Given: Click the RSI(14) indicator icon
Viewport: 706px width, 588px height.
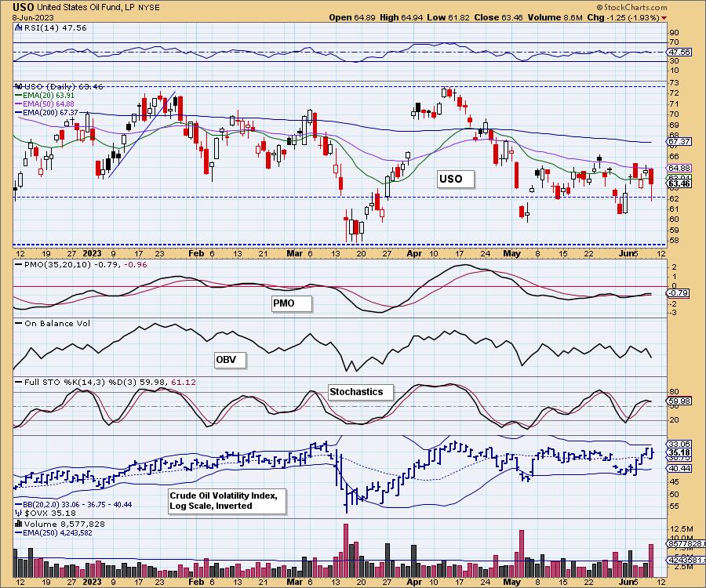Looking at the screenshot, I should 18,27.
